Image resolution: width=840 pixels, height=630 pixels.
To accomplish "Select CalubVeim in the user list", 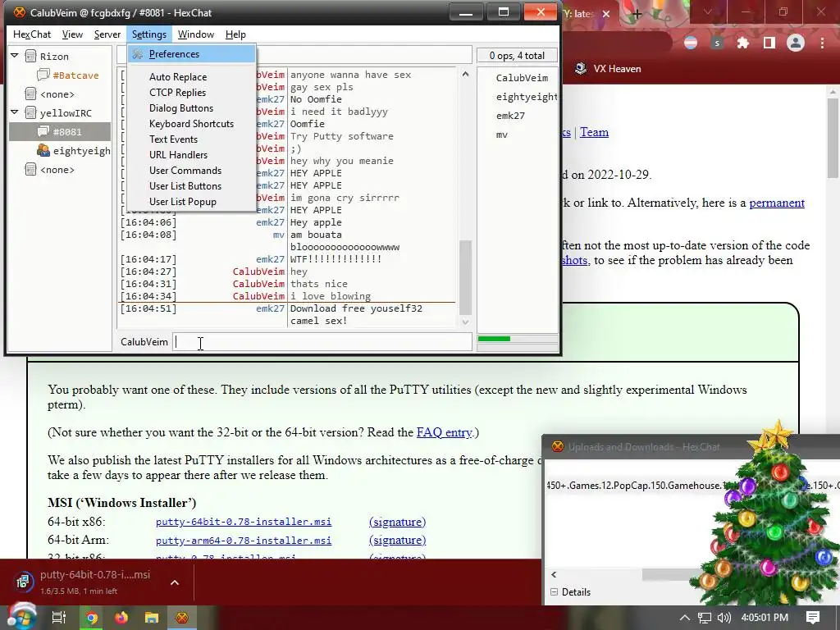I will [x=521, y=78].
